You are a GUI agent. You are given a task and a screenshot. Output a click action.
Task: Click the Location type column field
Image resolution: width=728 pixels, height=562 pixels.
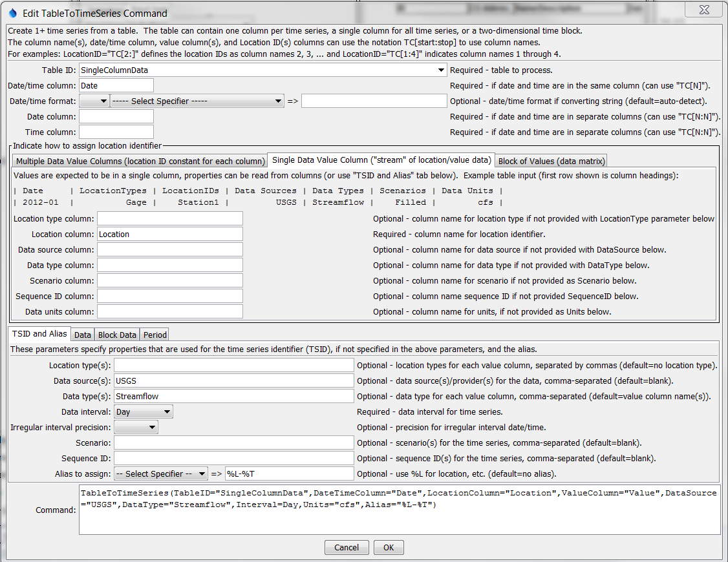(x=170, y=218)
